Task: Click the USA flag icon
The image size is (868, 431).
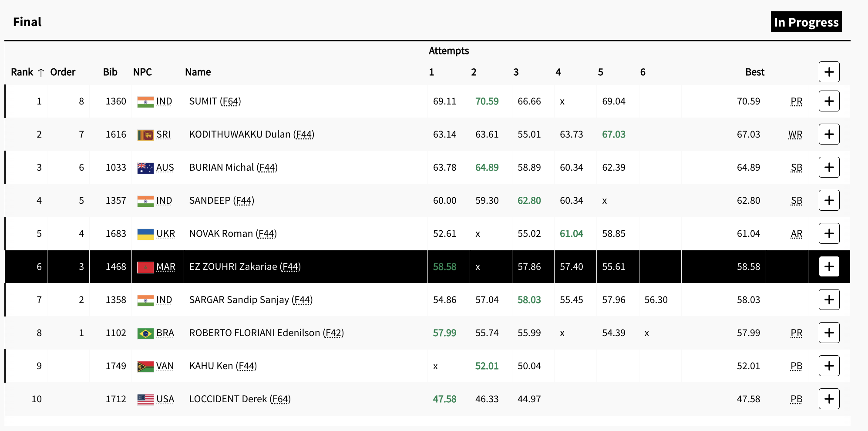Action: [x=145, y=399]
